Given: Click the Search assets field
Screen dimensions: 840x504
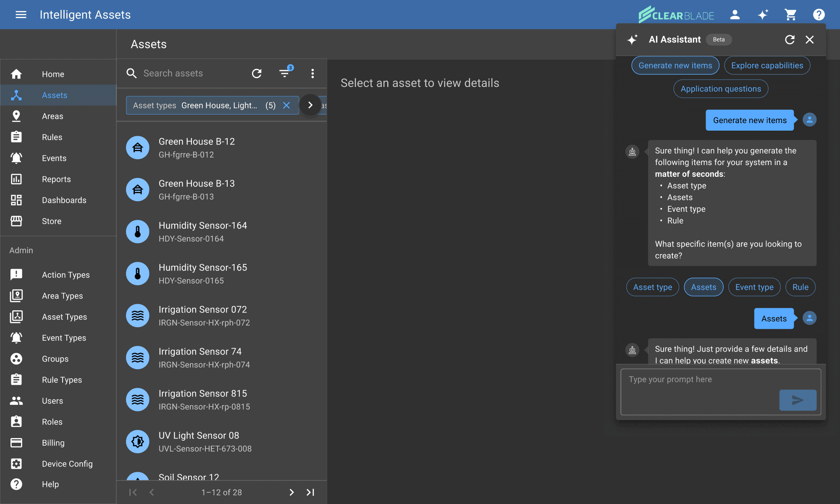Looking at the screenshot, I should click(189, 73).
